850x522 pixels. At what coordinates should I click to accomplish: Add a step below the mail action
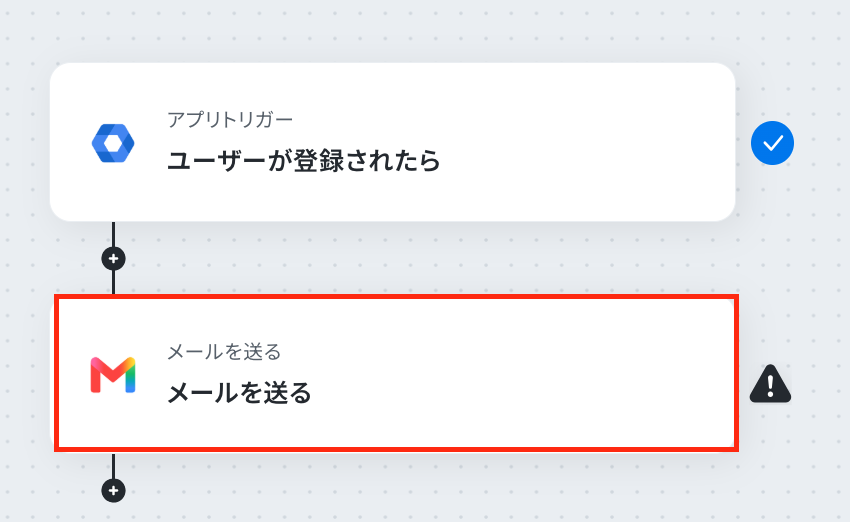[113, 491]
